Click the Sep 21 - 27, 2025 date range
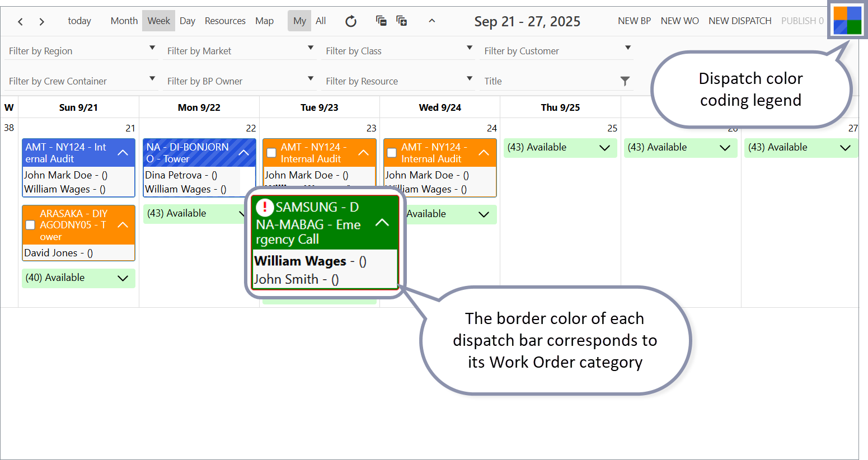 tap(527, 21)
